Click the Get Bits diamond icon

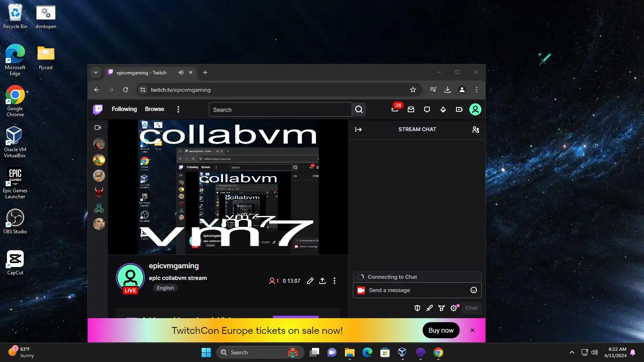(x=443, y=109)
